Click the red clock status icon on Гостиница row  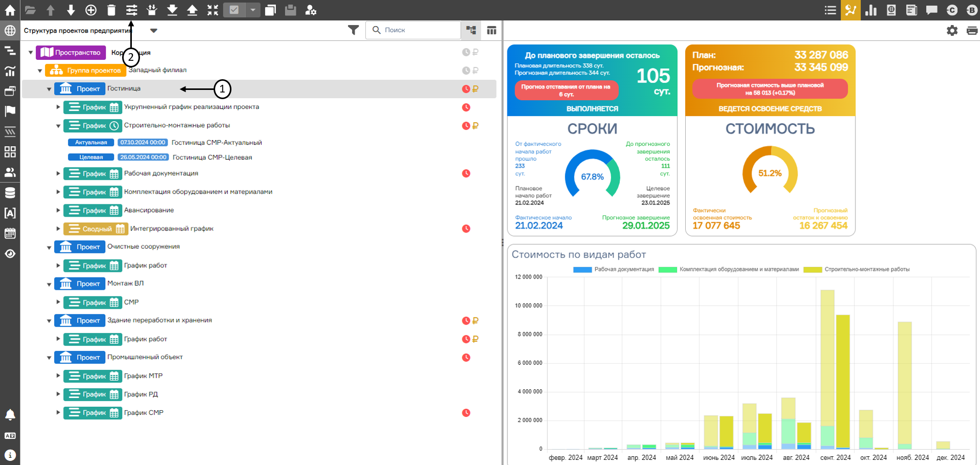click(466, 89)
